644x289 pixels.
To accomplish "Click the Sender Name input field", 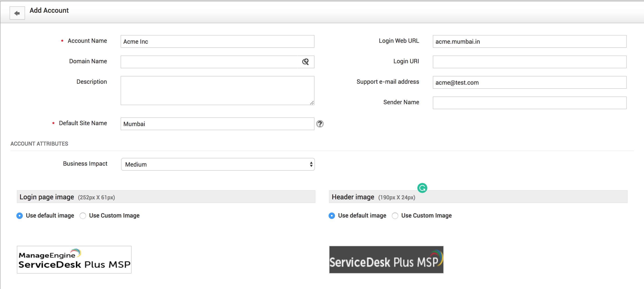I will click(x=529, y=103).
